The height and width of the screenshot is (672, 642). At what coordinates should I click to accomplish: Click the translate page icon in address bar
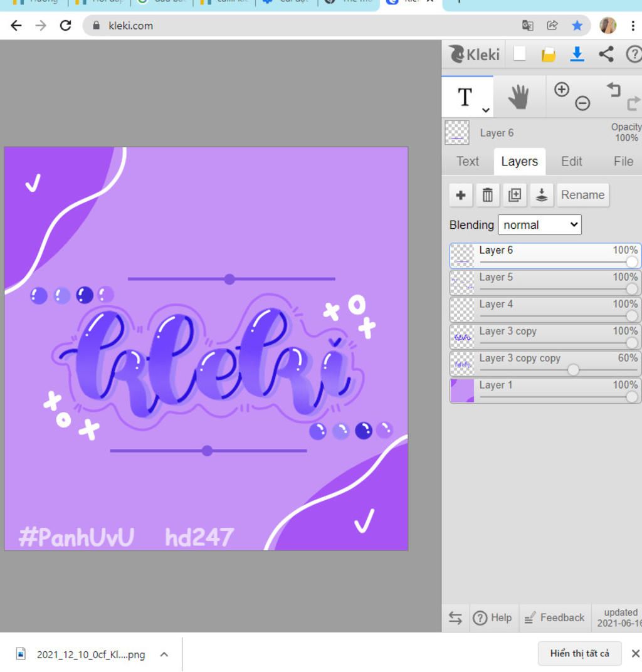527,26
